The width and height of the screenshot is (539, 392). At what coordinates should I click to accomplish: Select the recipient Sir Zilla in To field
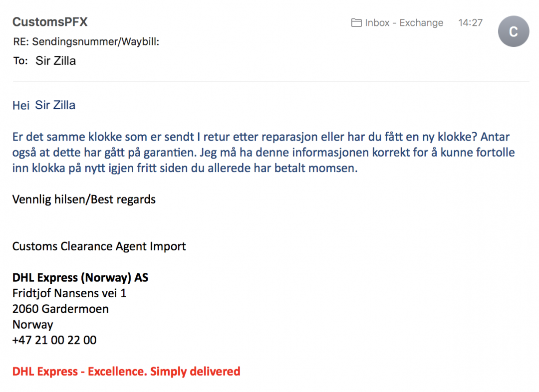56,61
